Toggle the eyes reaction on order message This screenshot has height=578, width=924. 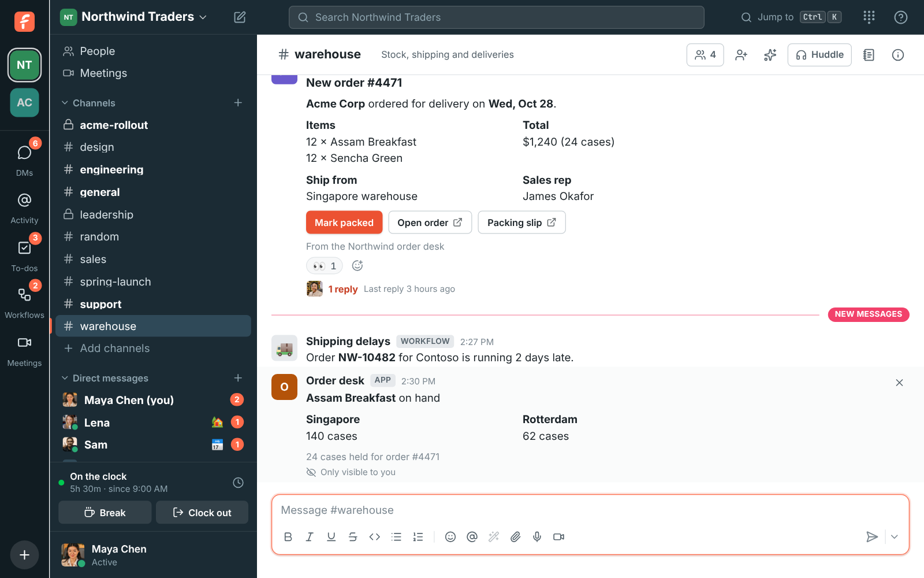(x=324, y=266)
